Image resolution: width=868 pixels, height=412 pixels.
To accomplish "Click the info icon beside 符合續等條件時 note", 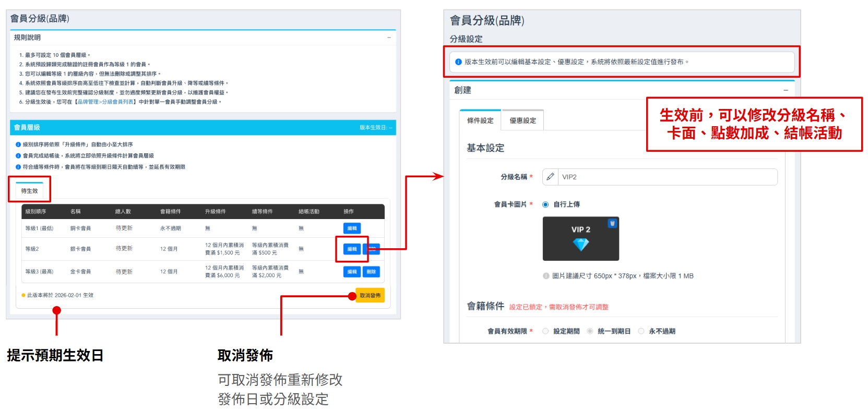I will tap(18, 167).
